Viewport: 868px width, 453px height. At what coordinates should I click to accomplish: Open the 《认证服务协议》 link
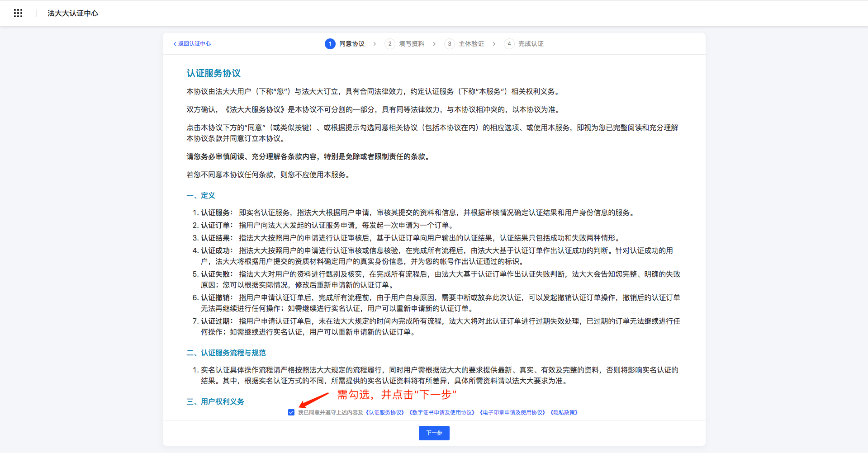[384, 412]
